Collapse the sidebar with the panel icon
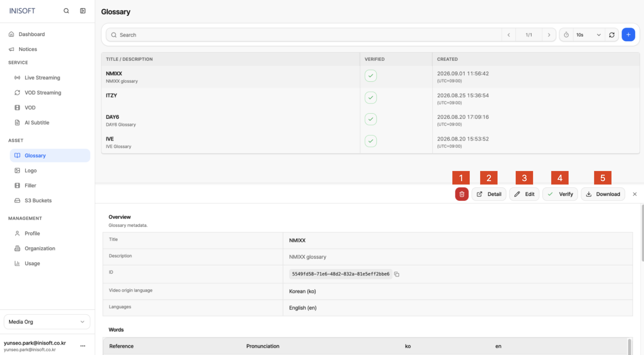644x355 pixels. pyautogui.click(x=83, y=11)
